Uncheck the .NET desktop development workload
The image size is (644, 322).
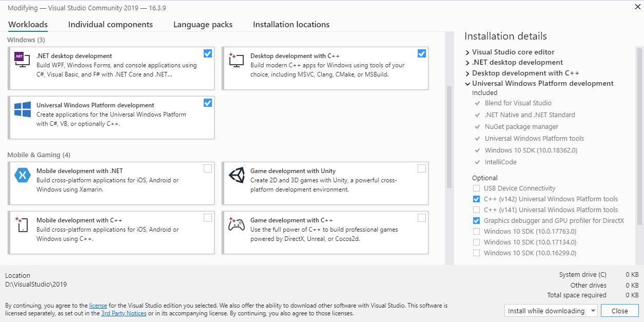point(208,53)
